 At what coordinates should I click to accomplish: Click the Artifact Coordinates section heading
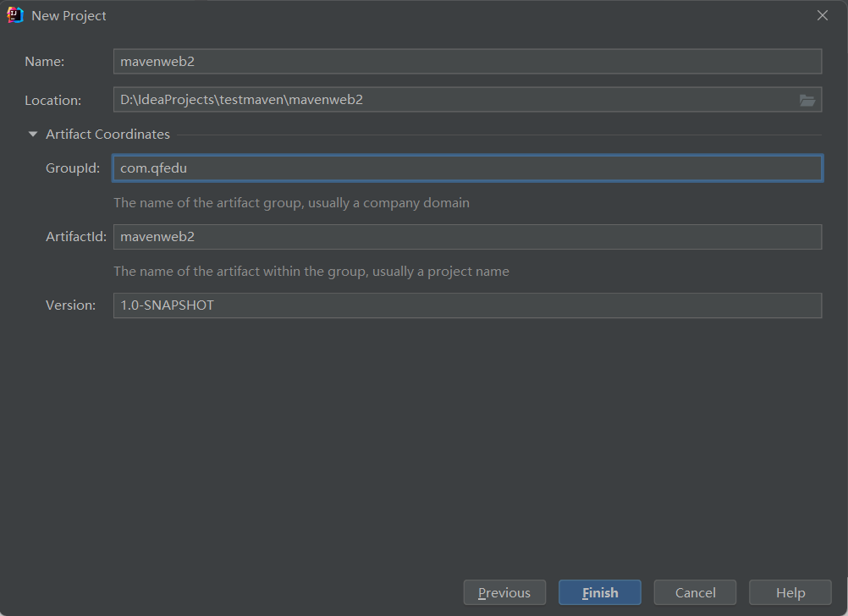point(107,135)
